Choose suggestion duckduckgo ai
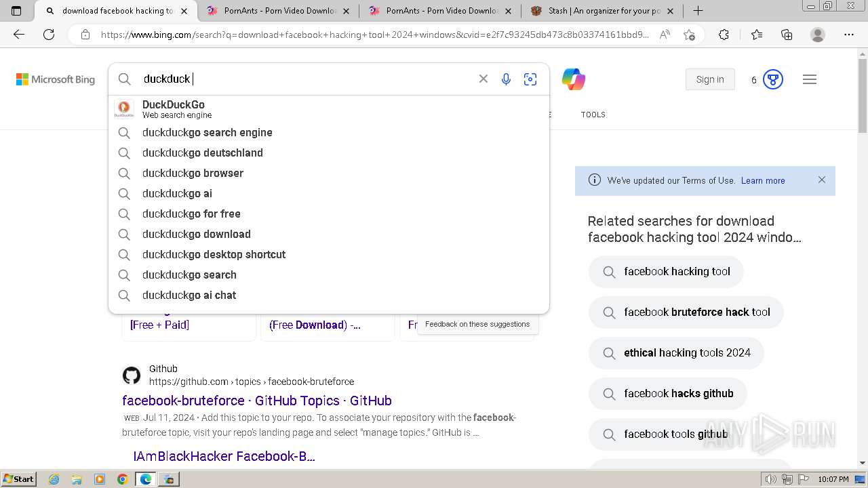 (x=329, y=194)
